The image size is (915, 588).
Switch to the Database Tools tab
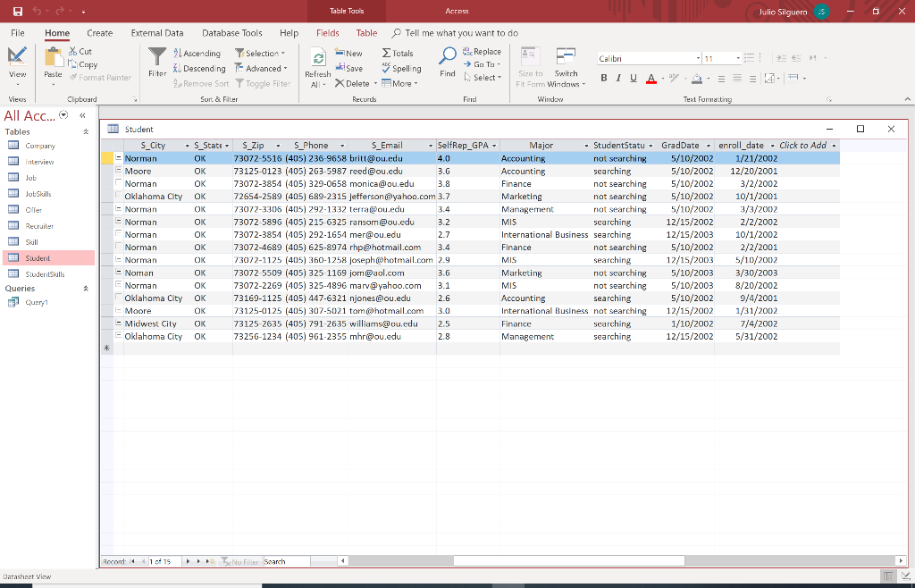(231, 32)
